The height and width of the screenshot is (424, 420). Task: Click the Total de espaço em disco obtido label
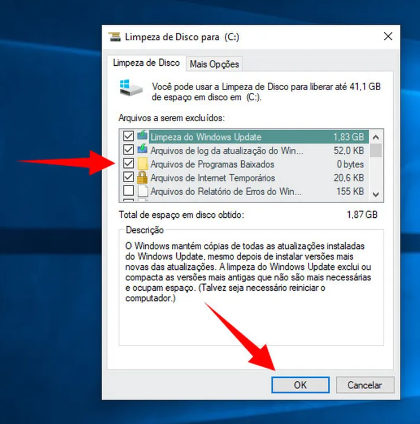pyautogui.click(x=181, y=215)
